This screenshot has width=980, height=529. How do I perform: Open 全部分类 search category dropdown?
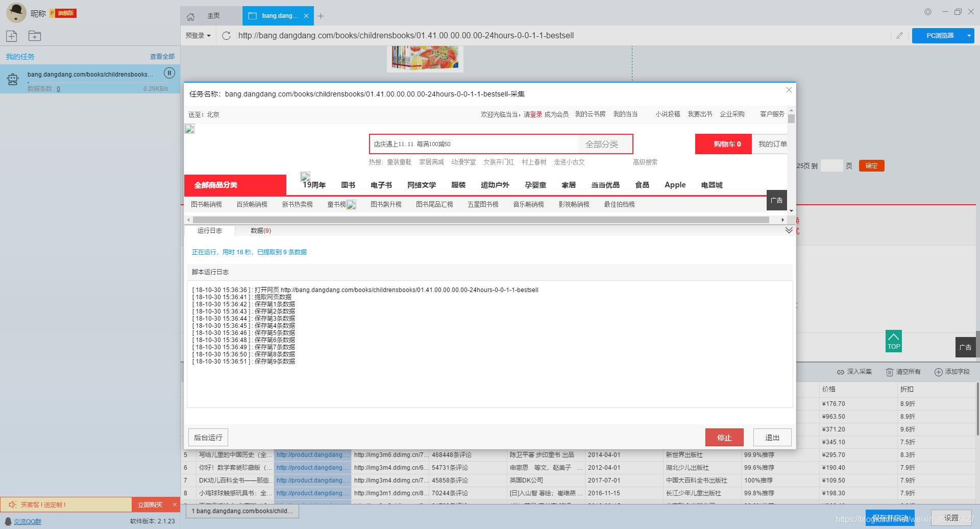(605, 144)
